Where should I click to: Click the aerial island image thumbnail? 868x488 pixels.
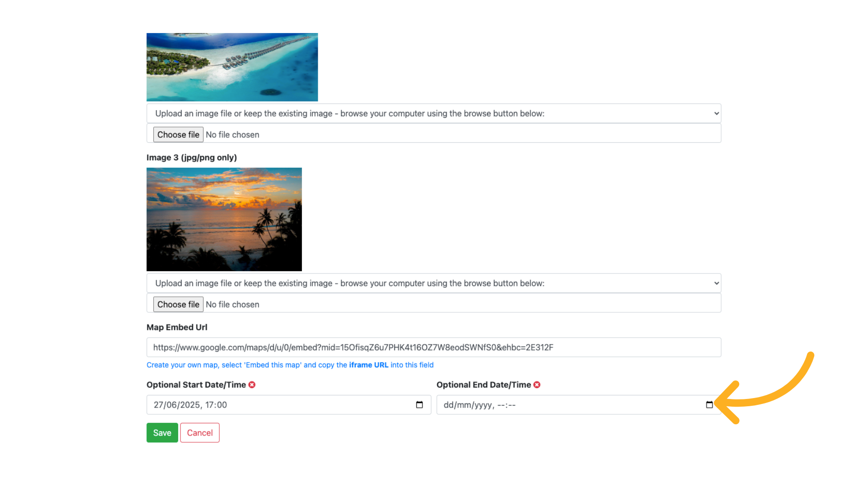click(232, 67)
